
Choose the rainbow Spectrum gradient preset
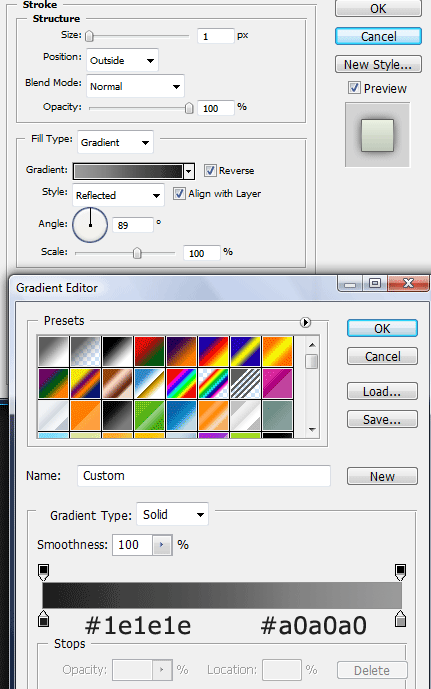click(x=181, y=383)
